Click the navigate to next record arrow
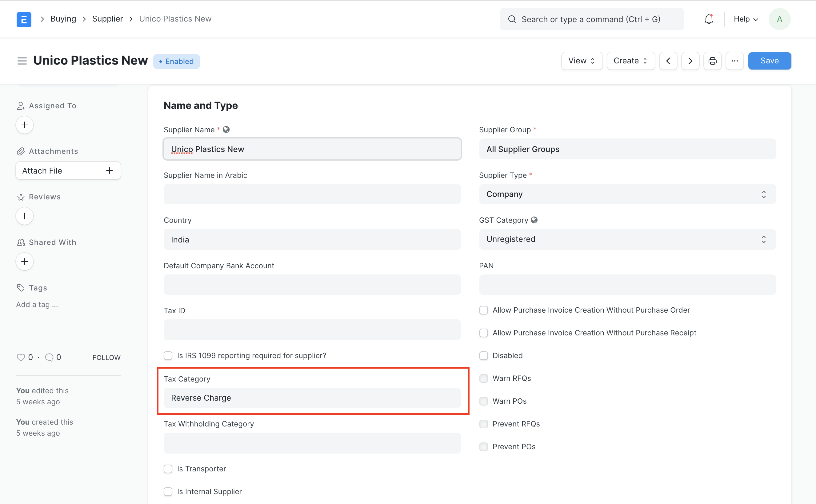This screenshot has width=816, height=504. click(690, 61)
